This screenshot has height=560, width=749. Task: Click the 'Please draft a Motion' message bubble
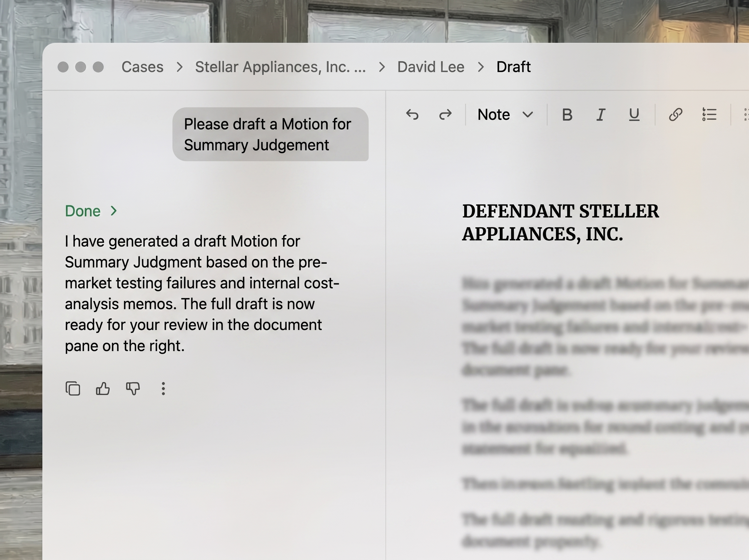(x=270, y=134)
